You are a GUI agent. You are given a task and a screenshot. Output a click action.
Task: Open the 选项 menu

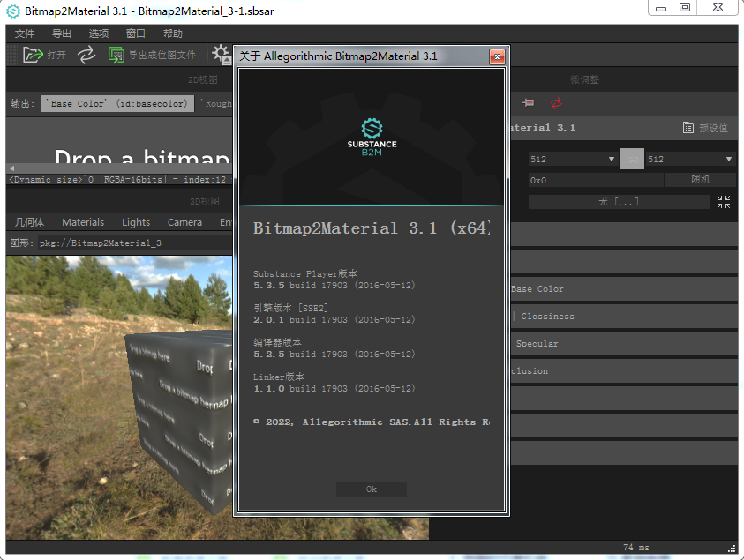click(x=98, y=34)
